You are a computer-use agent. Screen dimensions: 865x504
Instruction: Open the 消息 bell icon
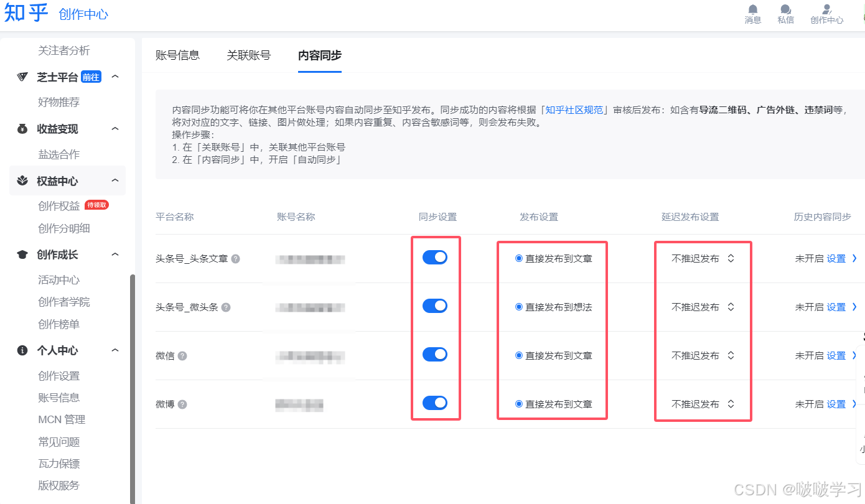tap(753, 9)
